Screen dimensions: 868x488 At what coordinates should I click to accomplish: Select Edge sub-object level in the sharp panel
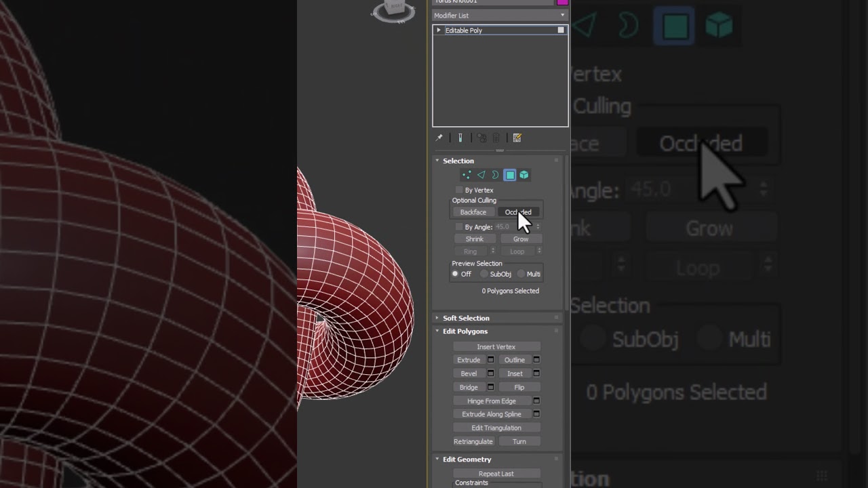pyautogui.click(x=481, y=175)
